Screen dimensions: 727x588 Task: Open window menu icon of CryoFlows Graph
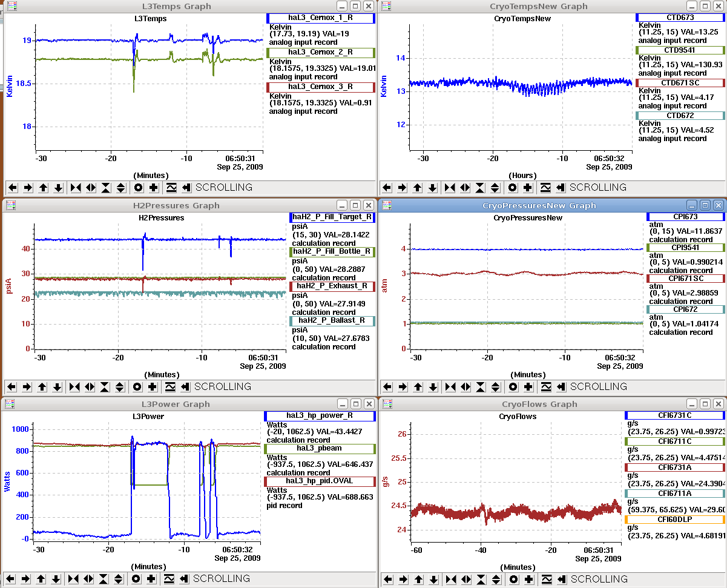coord(387,403)
